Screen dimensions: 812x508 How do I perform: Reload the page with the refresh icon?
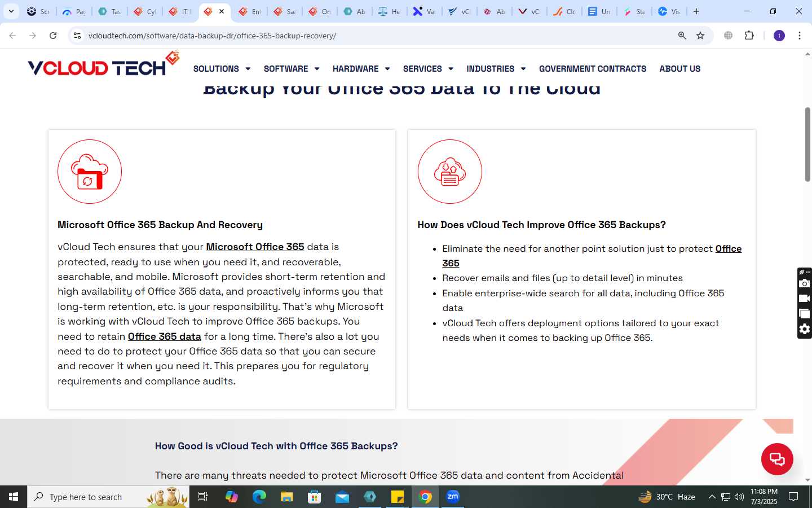point(53,36)
